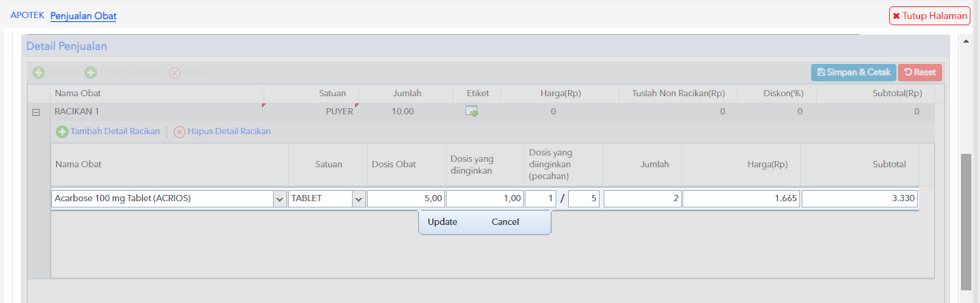Focus the Dosis yang diinginkan field 1,00
The width and height of the screenshot is (980, 303).
pos(484,199)
